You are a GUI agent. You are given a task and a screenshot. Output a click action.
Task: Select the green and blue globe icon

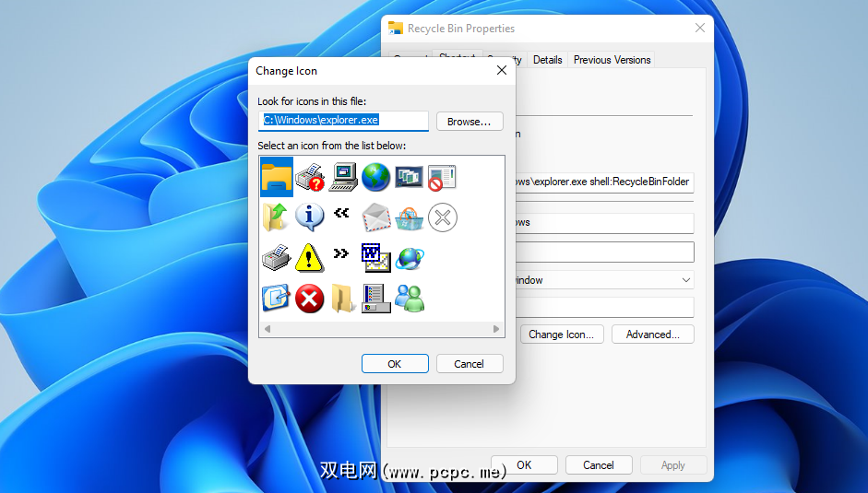pos(375,177)
